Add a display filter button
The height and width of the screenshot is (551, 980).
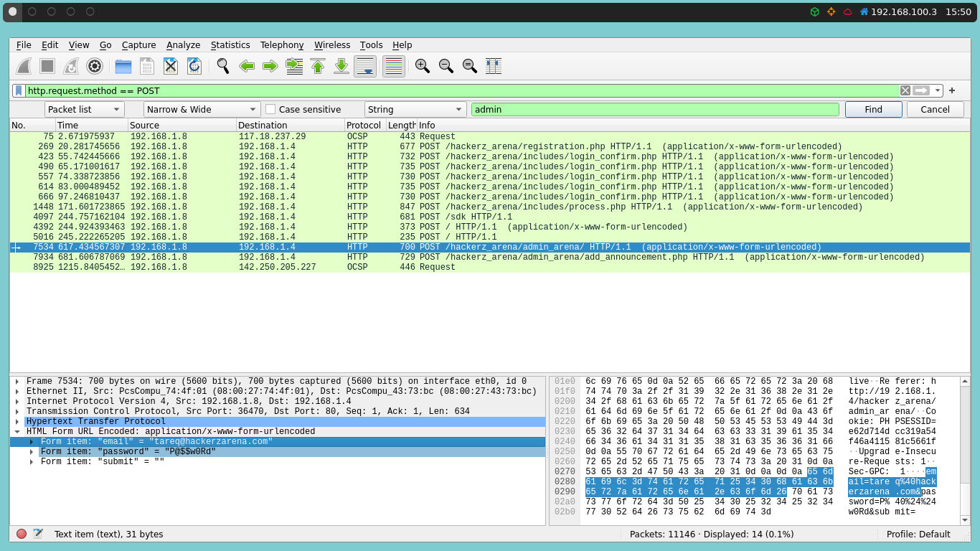[x=952, y=90]
